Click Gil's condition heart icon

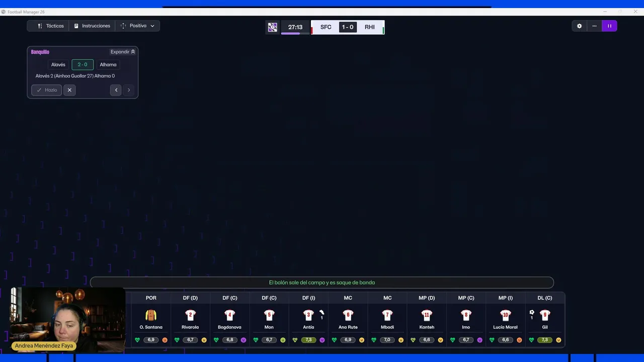coord(531,340)
